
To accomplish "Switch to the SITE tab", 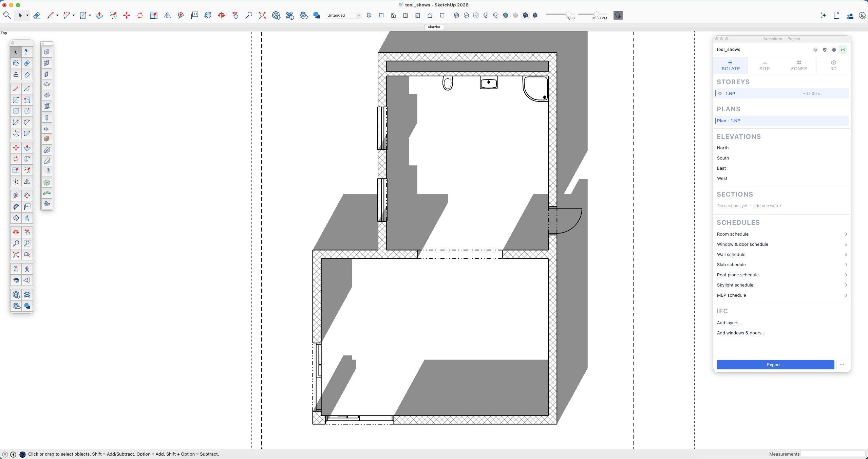I will tap(765, 65).
